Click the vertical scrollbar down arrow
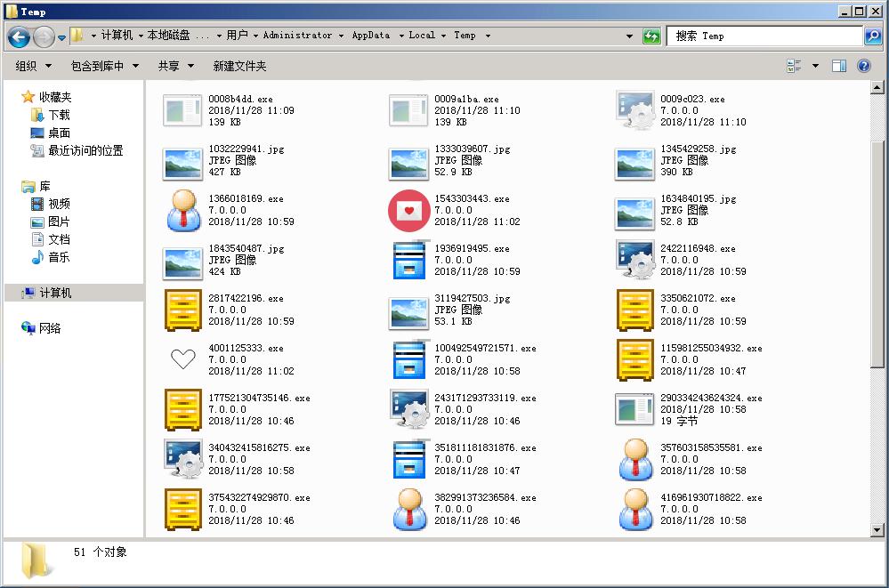Screen dimensions: 889x588 (x=878, y=529)
